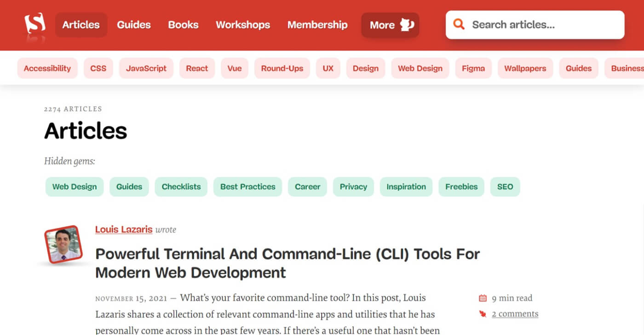644x335 pixels.
Task: Select the Wallpapers category tag
Action: [525, 68]
